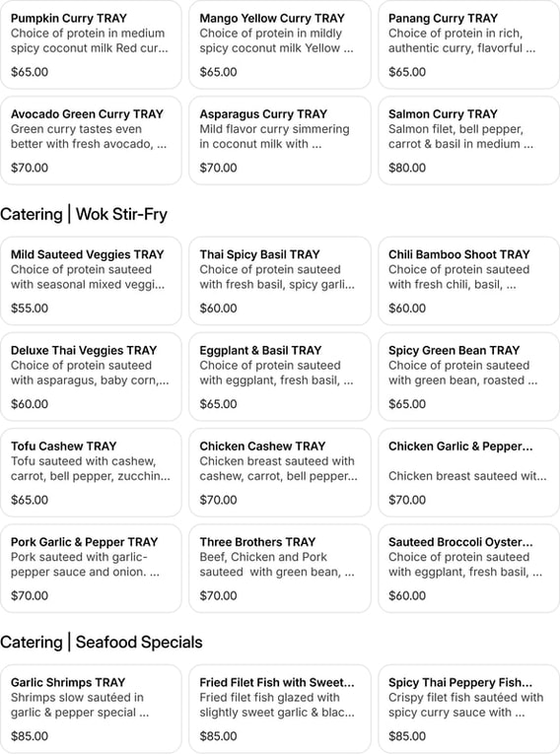Click the Catering Wok Stir-Fry heading
Screen dimensions: 560x754
pos(84,214)
